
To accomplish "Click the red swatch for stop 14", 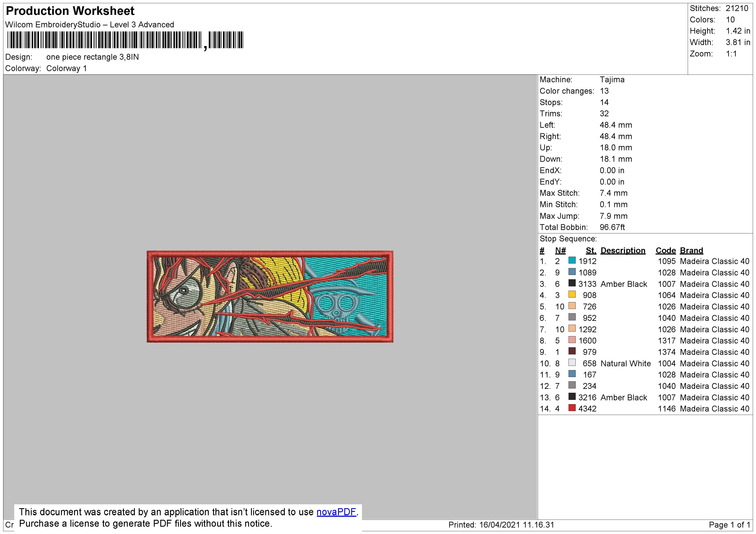I will (572, 408).
